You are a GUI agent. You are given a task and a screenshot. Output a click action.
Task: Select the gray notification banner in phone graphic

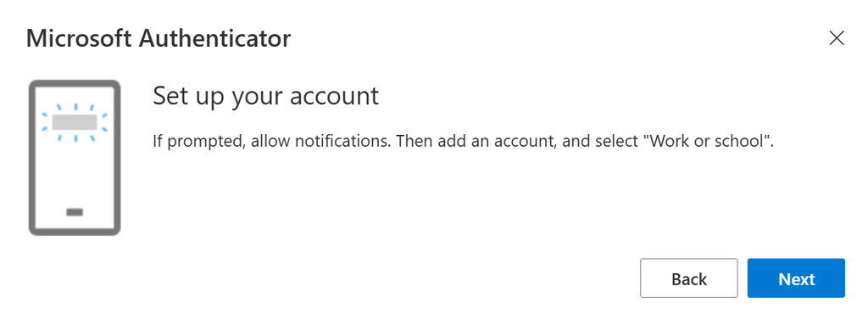tap(75, 122)
